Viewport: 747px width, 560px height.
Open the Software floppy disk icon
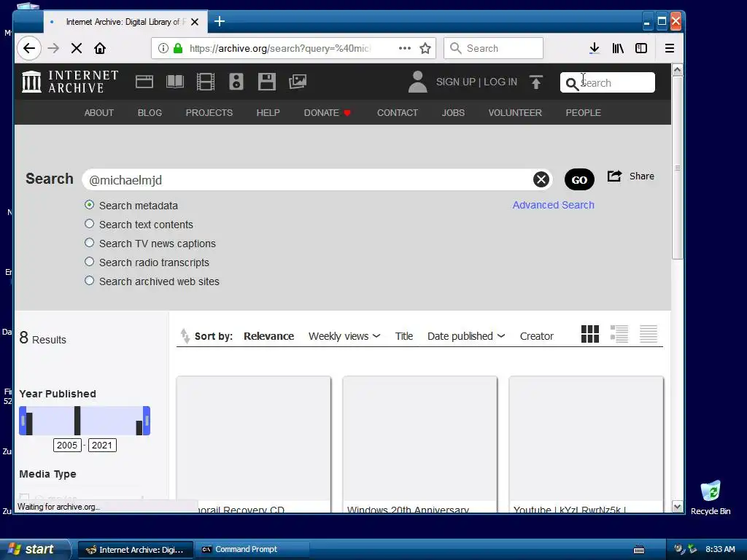tap(267, 82)
